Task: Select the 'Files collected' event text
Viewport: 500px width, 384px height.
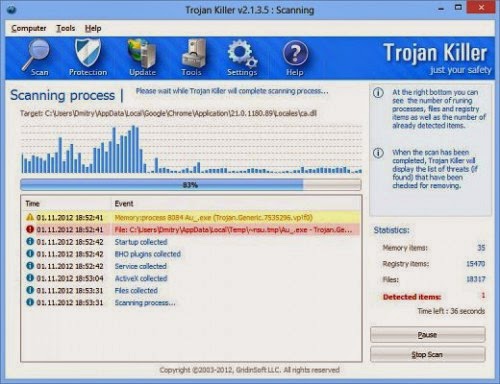Action: 136,290
